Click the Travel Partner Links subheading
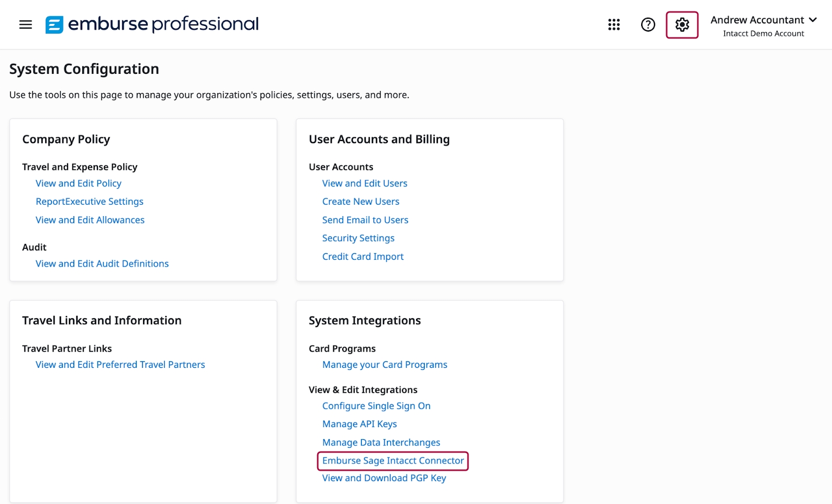Screen dimensions: 832x504 [67, 349]
